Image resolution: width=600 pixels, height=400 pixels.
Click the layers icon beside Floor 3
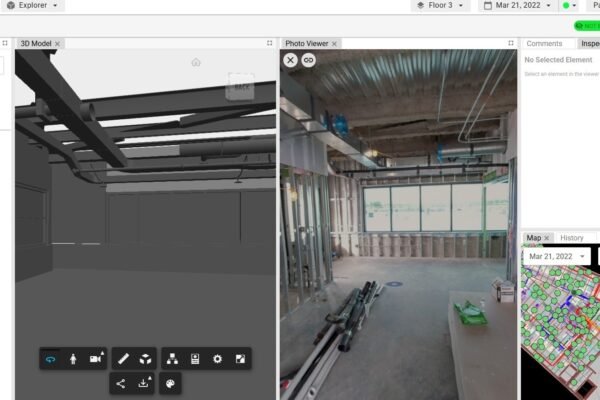coord(421,5)
